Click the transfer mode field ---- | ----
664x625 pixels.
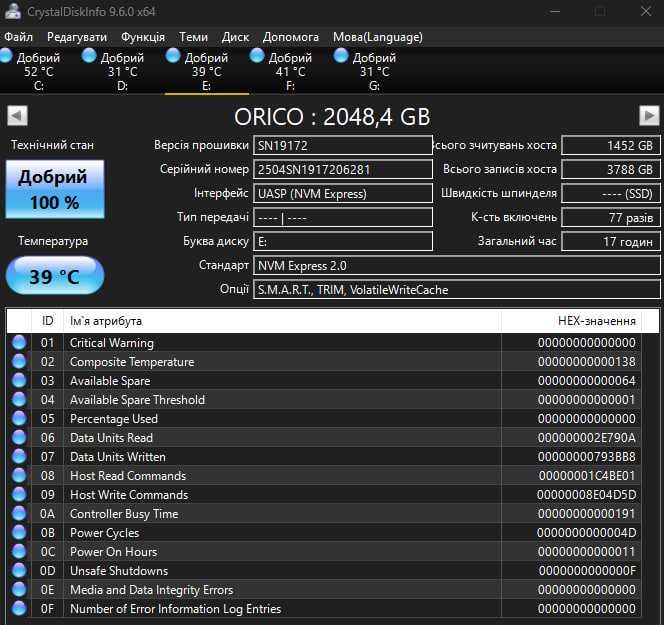click(343, 218)
